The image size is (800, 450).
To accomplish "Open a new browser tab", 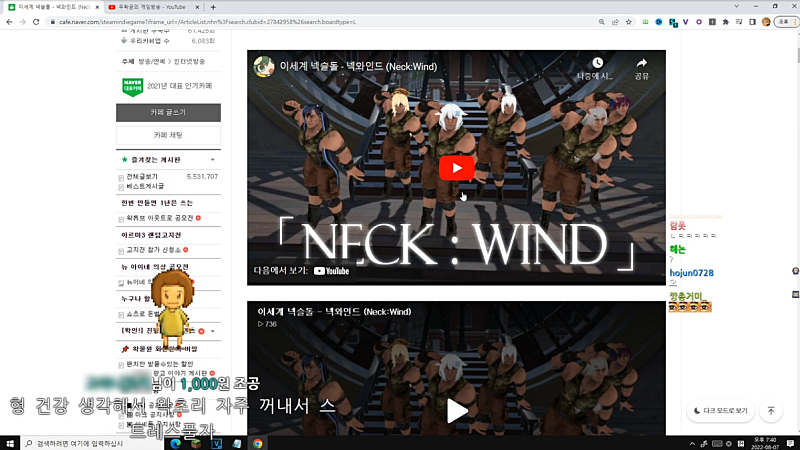I will coord(213,6).
